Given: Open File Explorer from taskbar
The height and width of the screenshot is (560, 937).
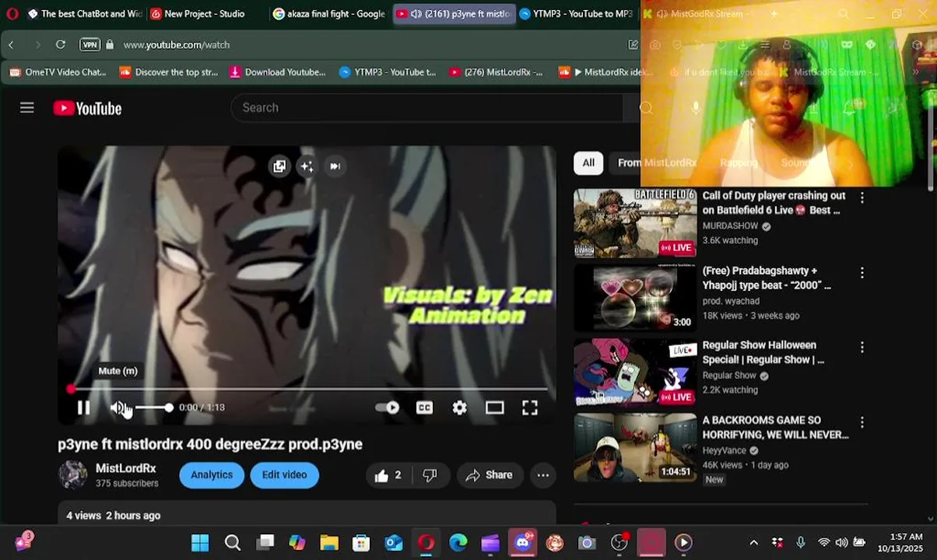Looking at the screenshot, I should tap(329, 543).
